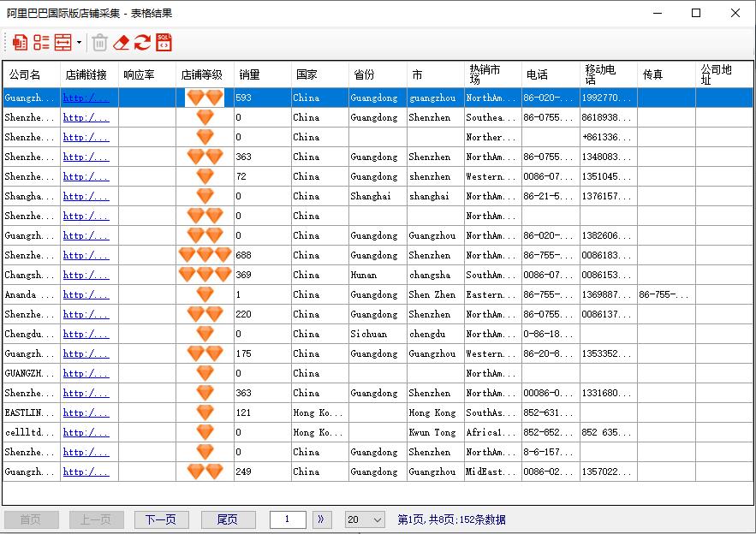
Task: Click the diamond icons in the 249 sales row
Action: 205,472
